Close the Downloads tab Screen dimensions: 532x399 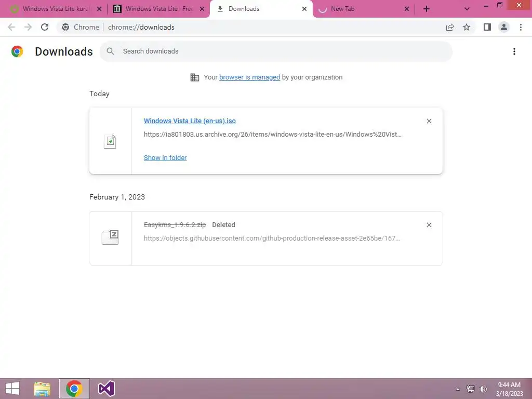pos(304,9)
